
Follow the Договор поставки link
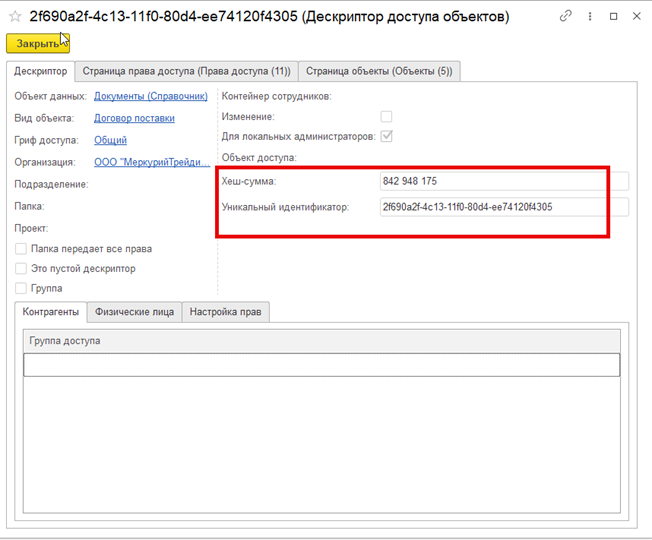click(134, 118)
